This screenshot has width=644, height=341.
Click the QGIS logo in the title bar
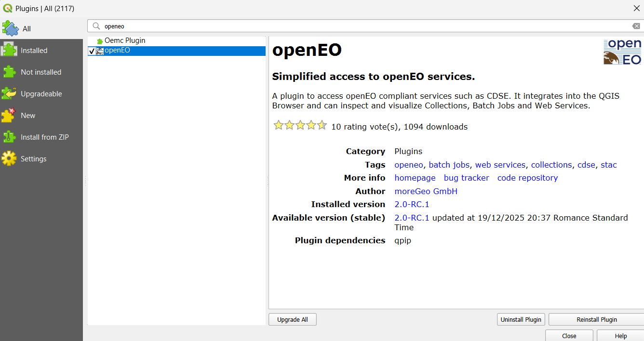click(7, 8)
